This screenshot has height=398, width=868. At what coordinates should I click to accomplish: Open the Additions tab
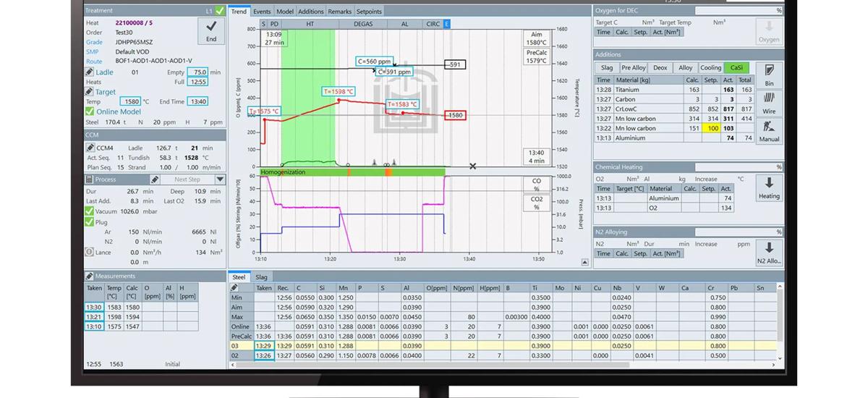(311, 12)
